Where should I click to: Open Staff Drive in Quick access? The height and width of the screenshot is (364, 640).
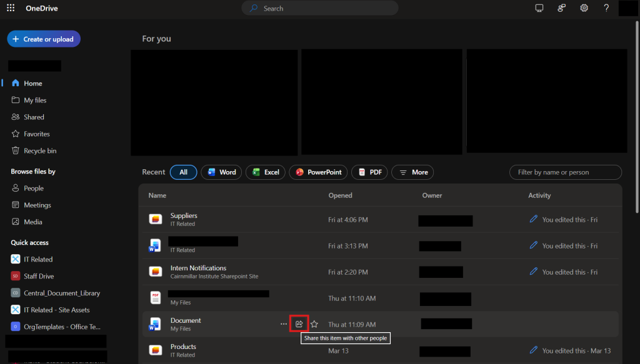pyautogui.click(x=39, y=276)
